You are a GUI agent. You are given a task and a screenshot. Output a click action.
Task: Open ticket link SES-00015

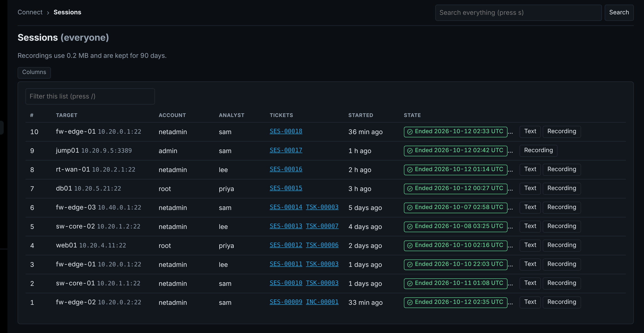click(286, 188)
